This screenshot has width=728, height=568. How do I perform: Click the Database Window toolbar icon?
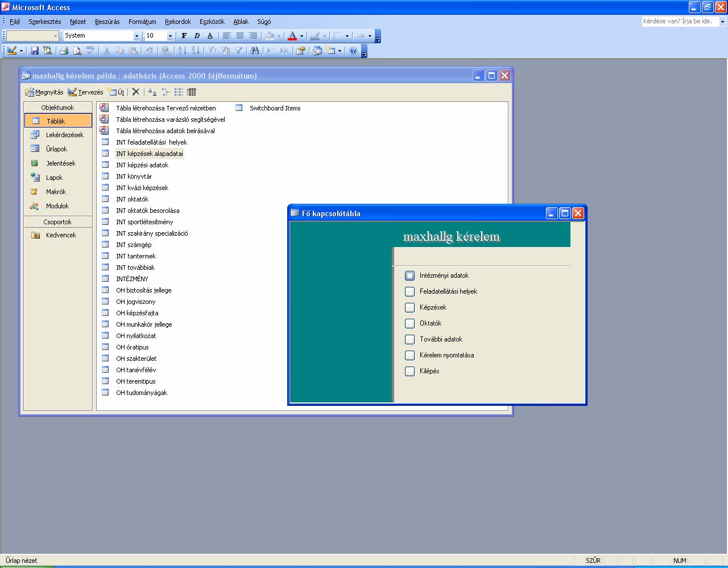point(317,51)
